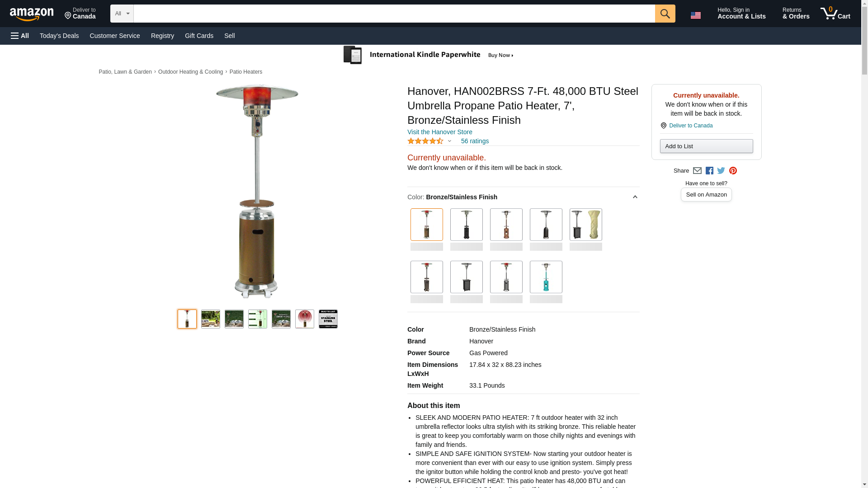The width and height of the screenshot is (868, 488).
Task: View the stainless steel info thumbnail
Action: click(328, 319)
